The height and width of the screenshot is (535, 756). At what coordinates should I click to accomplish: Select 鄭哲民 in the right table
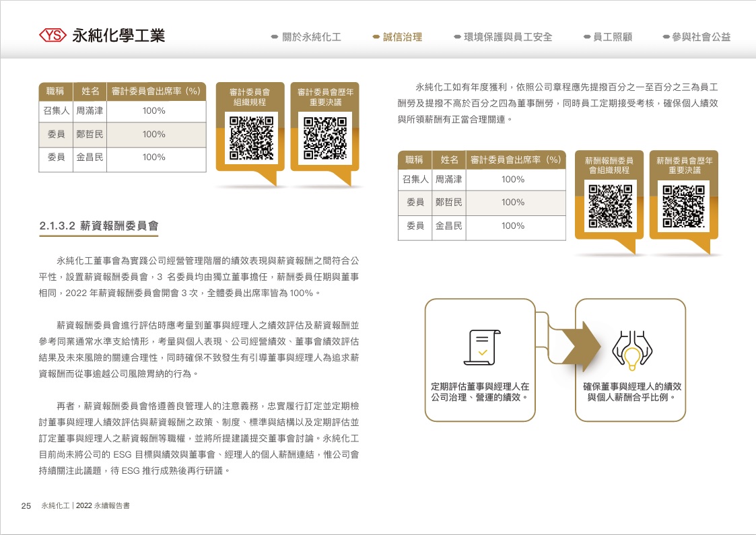(449, 203)
